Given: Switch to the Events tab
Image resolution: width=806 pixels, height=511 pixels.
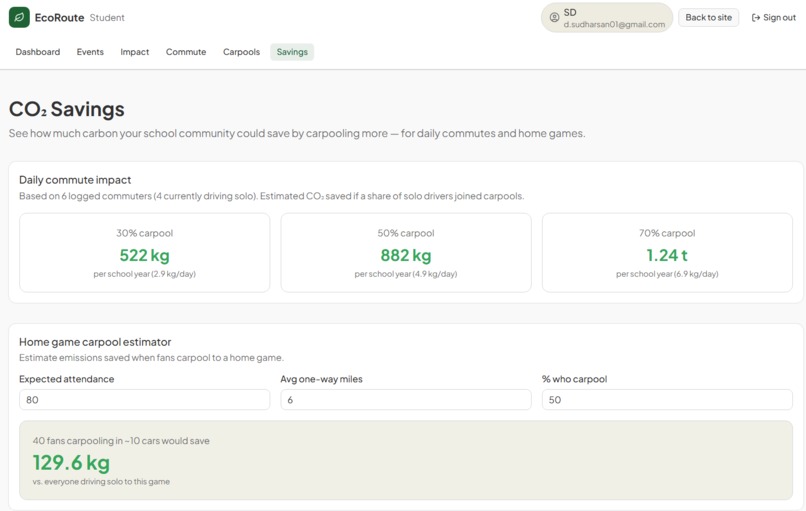Looking at the screenshot, I should click(x=90, y=52).
